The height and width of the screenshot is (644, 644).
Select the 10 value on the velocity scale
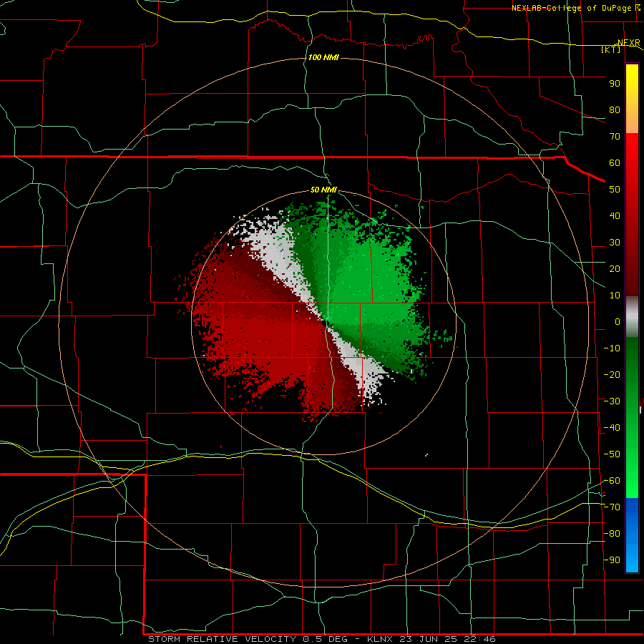615,296
